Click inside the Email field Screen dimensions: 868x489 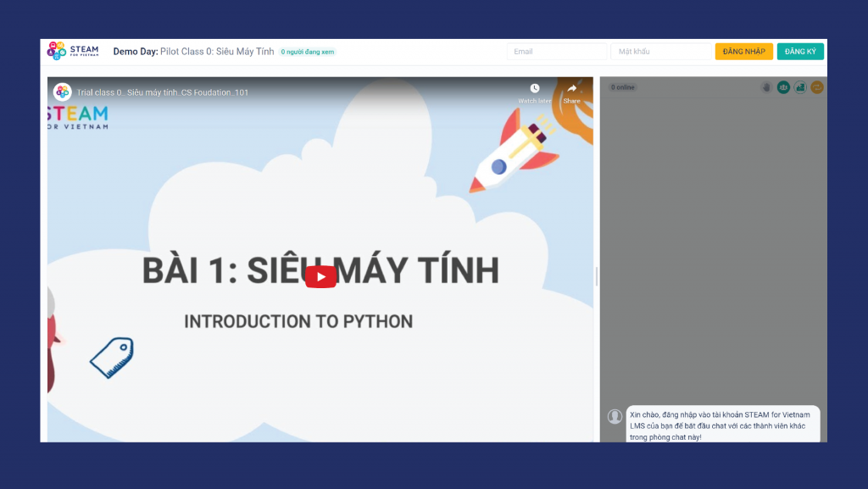555,51
